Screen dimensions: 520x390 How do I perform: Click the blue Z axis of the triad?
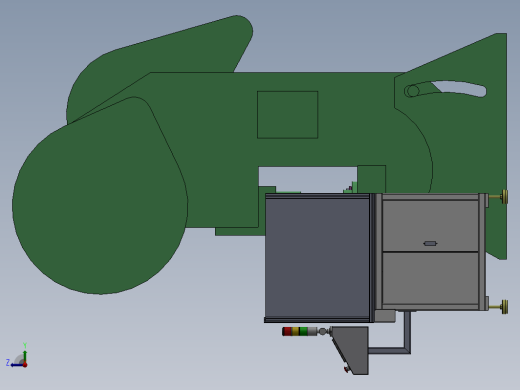[x=17, y=365]
